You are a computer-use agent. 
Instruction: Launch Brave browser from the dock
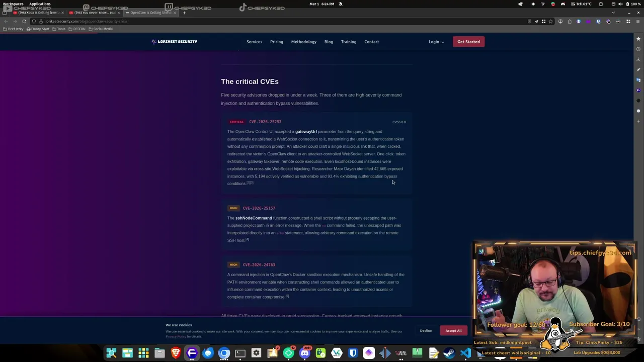pyautogui.click(x=176, y=353)
